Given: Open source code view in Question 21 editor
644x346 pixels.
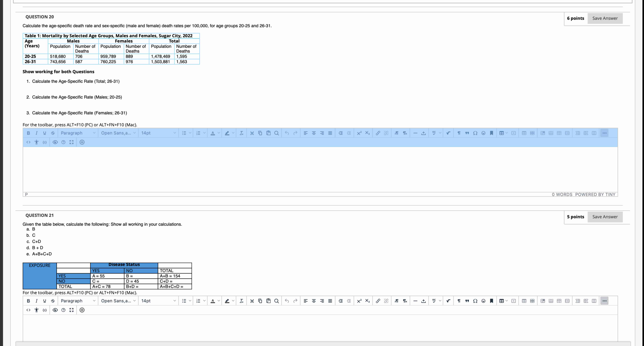Looking at the screenshot, I should [x=28, y=310].
